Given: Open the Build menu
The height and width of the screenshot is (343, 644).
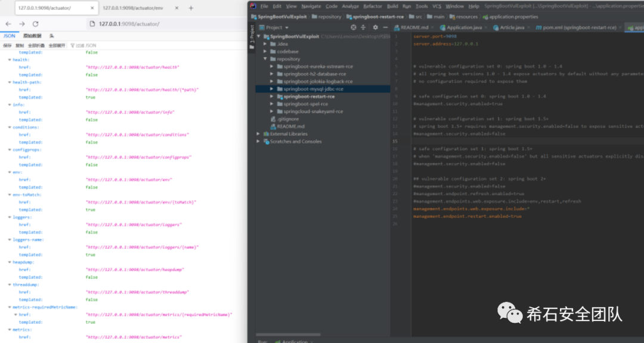Looking at the screenshot, I should [x=392, y=6].
